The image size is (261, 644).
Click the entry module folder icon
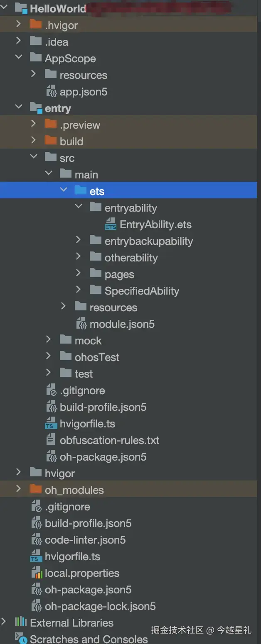point(36,108)
